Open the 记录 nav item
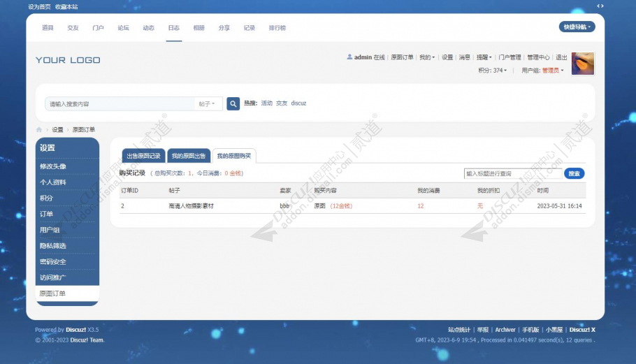The height and width of the screenshot is (364, 636). click(249, 27)
